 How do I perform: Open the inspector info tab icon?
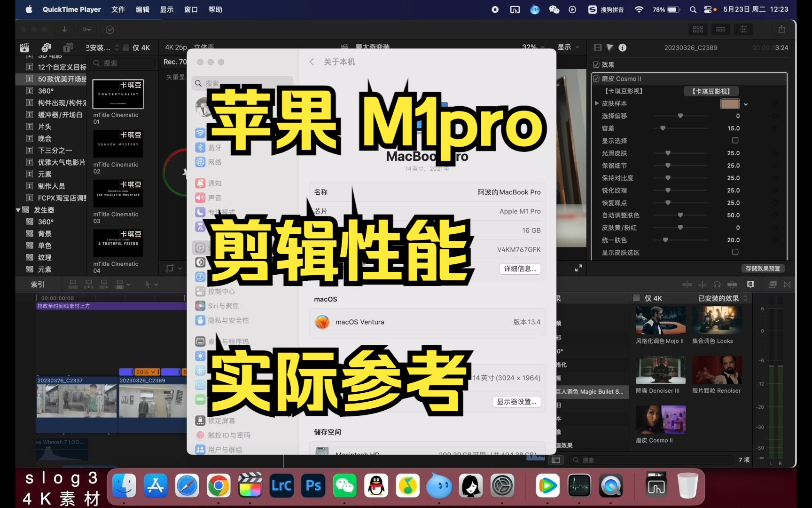tap(622, 48)
